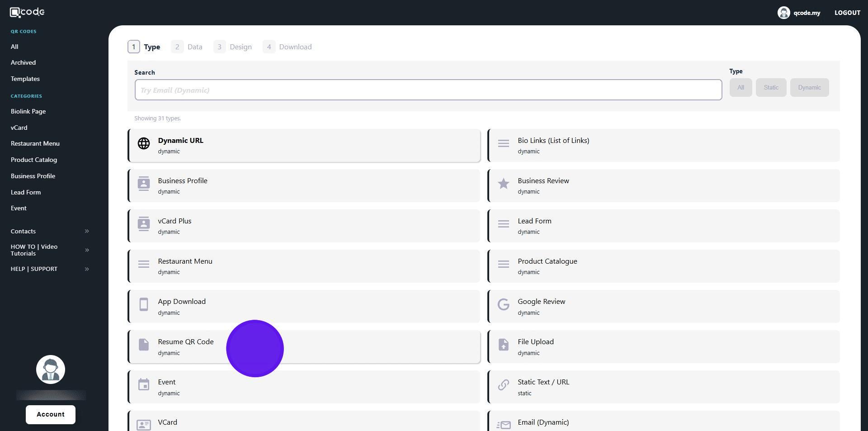Click the Google G icon for Google Review

coord(503,304)
